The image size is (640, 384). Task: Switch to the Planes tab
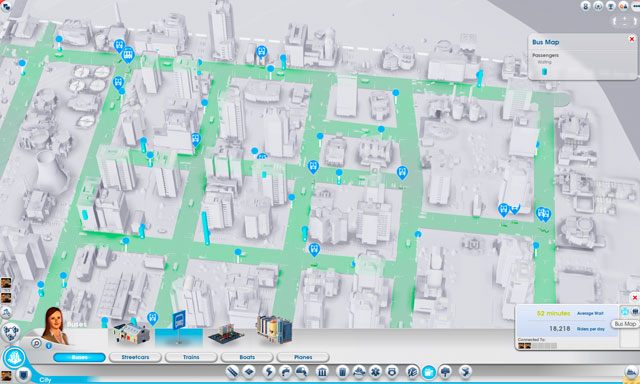(x=303, y=357)
